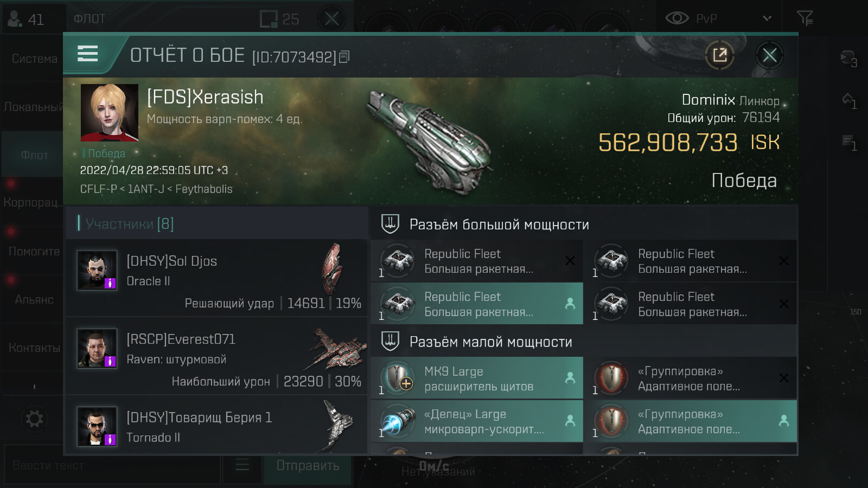Screen dimensions: 868x488
Task: Copy the battle report ID
Action: pyautogui.click(x=344, y=56)
